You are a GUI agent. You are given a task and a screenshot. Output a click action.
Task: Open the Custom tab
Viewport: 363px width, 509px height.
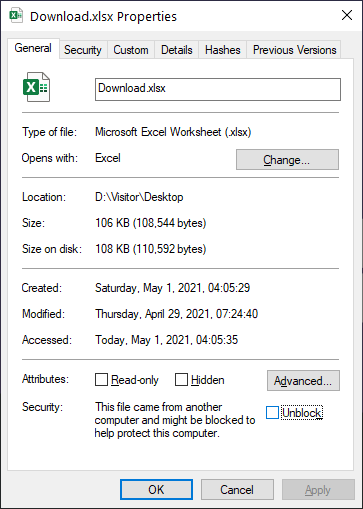131,50
